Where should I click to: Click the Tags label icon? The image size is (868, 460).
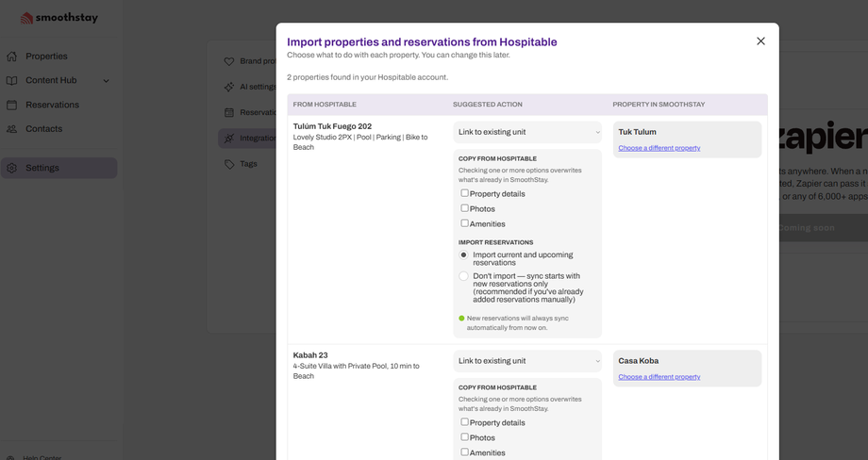[x=229, y=164]
